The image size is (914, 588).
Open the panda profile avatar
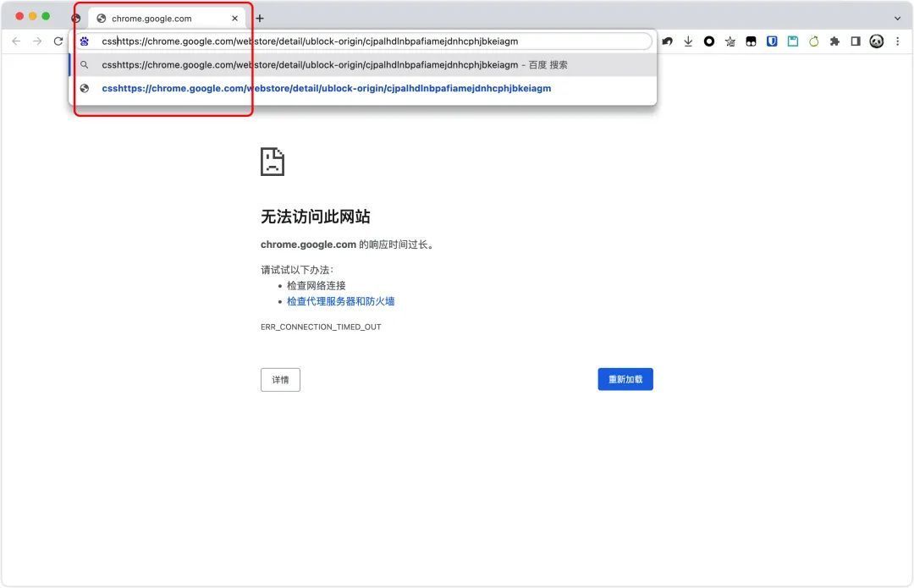pyautogui.click(x=877, y=41)
